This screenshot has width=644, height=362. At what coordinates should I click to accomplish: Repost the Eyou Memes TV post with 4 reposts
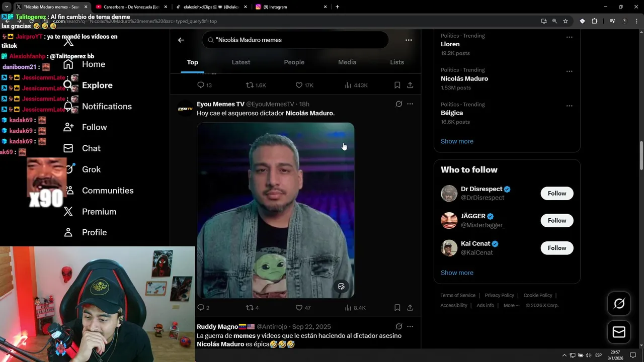tap(252, 308)
